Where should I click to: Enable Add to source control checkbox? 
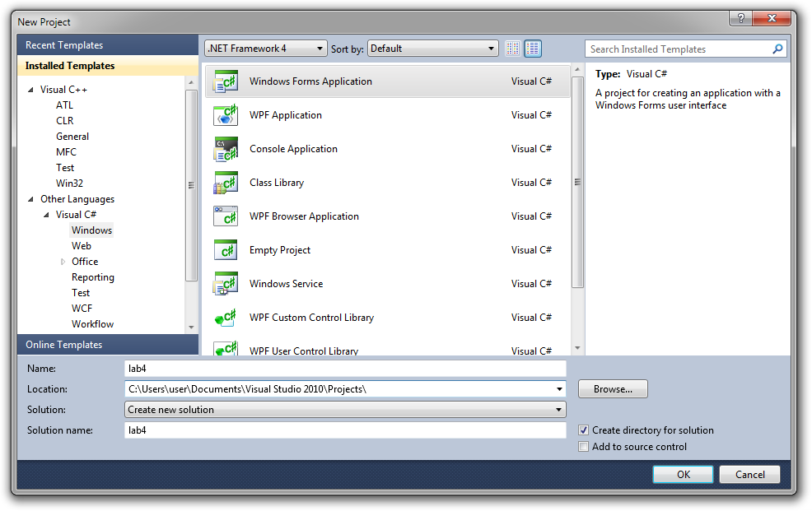584,447
